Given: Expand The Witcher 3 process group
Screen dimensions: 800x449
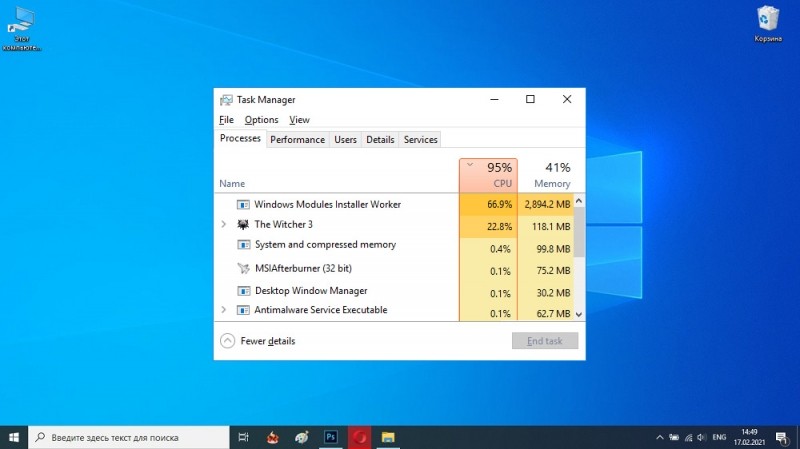Looking at the screenshot, I should pos(223,224).
